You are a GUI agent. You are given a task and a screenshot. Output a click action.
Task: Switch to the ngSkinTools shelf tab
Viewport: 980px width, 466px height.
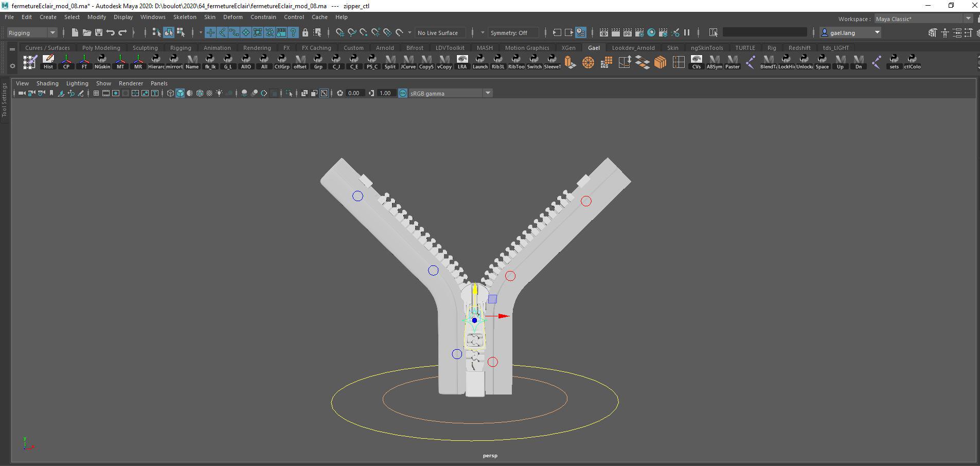pos(707,48)
